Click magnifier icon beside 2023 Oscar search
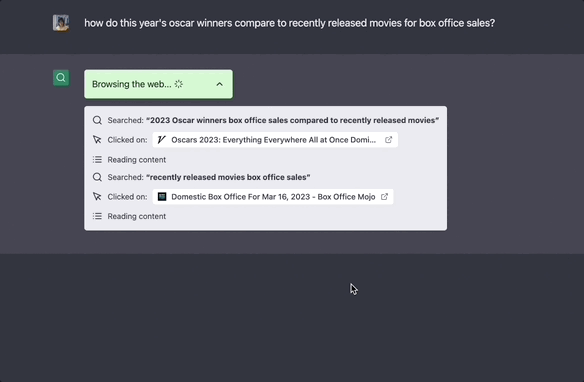584x382 pixels. pos(97,120)
